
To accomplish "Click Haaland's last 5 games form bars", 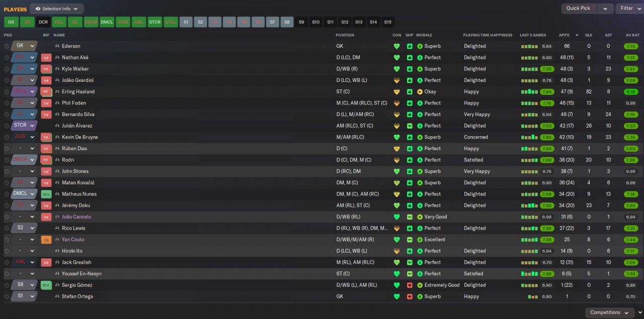I will [x=530, y=92].
